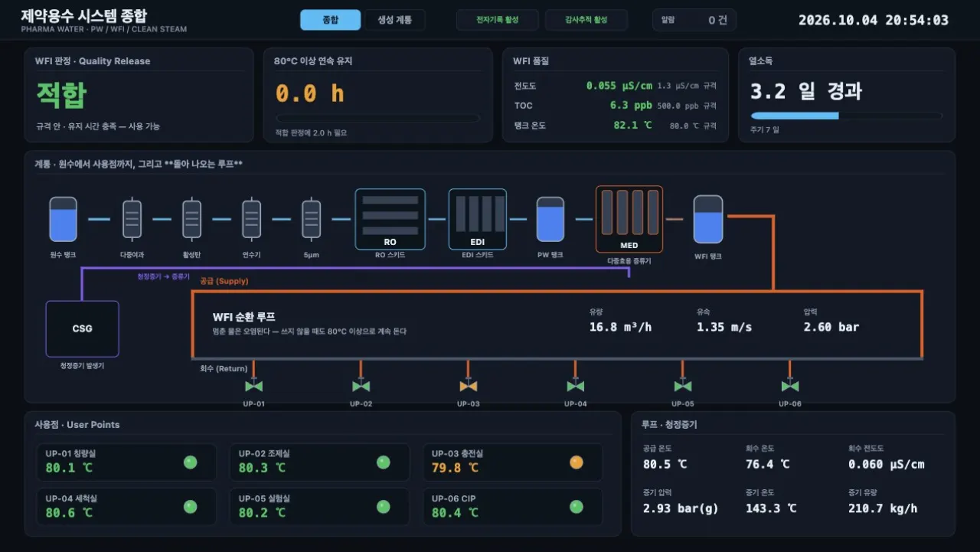Switch to the 종합 tab
The width and height of the screenshot is (980, 552).
[x=331, y=20]
